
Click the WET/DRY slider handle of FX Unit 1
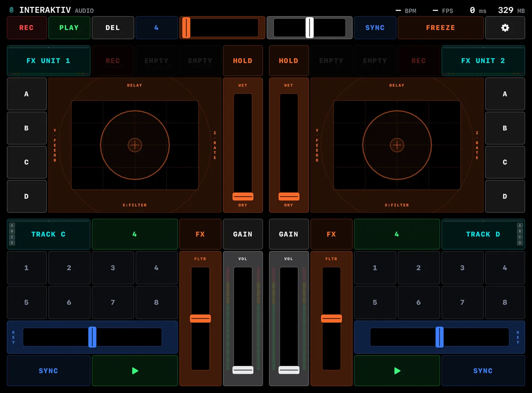tap(243, 196)
